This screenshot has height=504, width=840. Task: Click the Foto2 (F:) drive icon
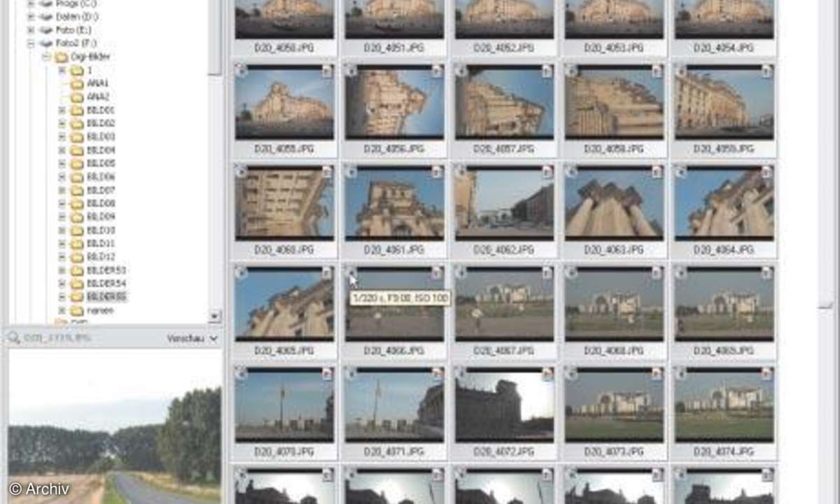point(46,43)
